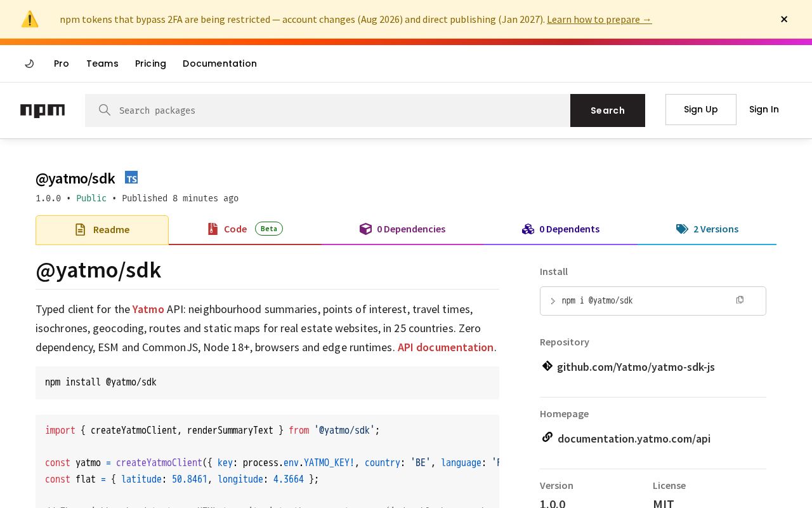Click the TypeScript TS badge icon
This screenshot has width=812, height=508.
131,178
